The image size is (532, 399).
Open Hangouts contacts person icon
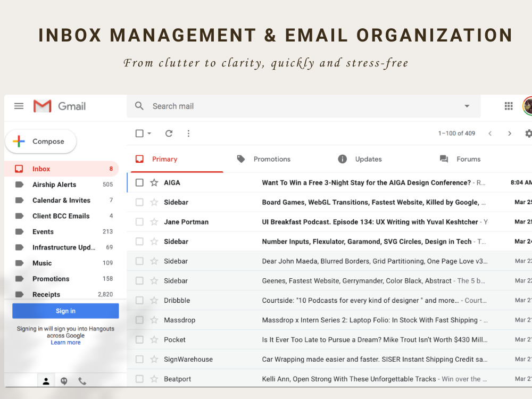(x=46, y=381)
